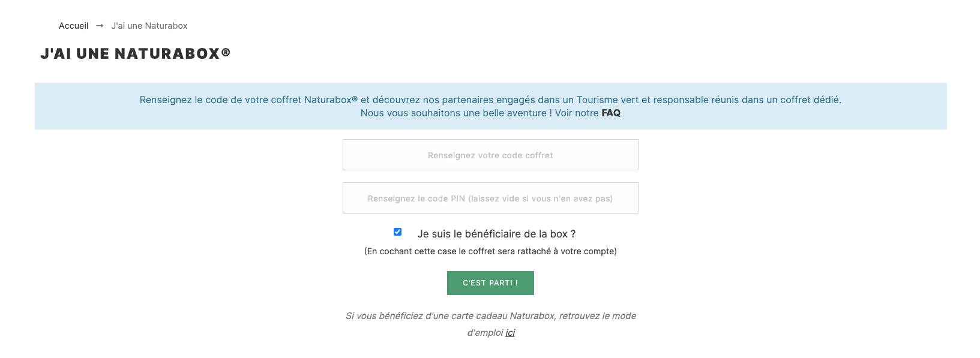Click the "En cochant cette case" note

click(x=490, y=251)
